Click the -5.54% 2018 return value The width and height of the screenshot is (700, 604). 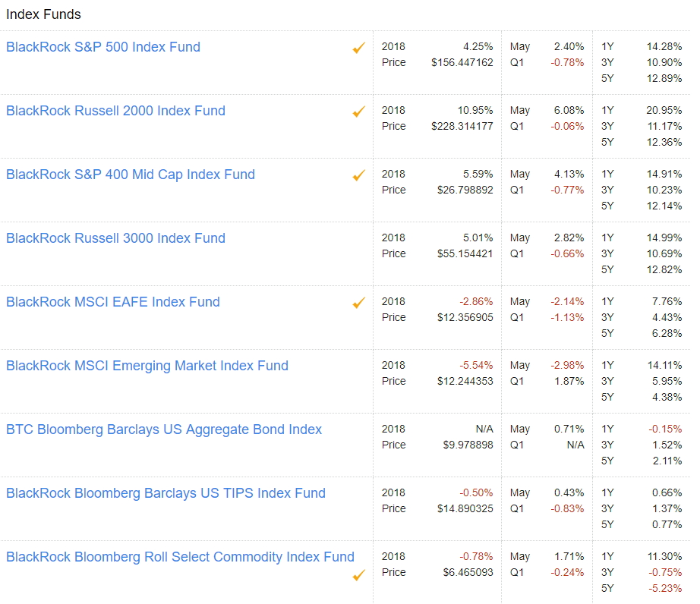click(x=476, y=366)
